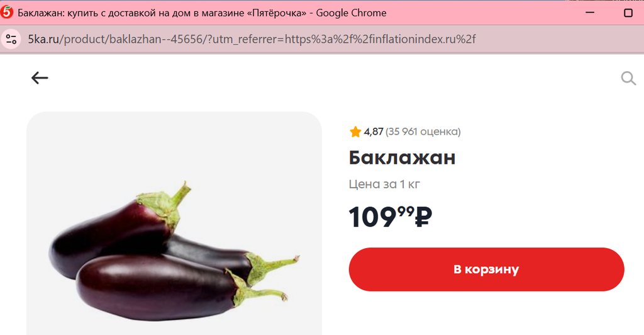This screenshot has height=335, width=644.
Task: Click the ruble currency symbol
Action: [423, 217]
